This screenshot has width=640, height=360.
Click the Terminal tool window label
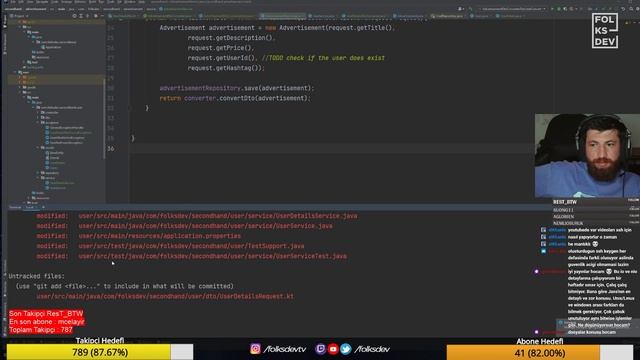pos(15,207)
